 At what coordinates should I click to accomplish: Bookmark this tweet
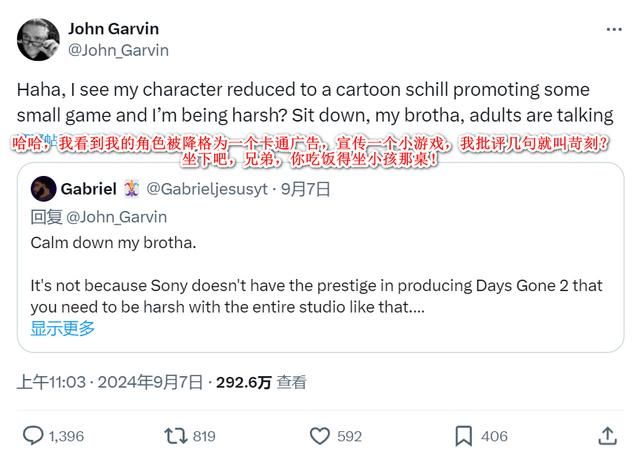point(464,436)
